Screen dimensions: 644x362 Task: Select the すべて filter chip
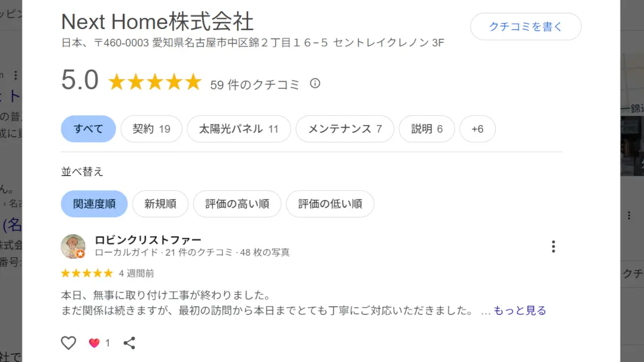click(88, 129)
